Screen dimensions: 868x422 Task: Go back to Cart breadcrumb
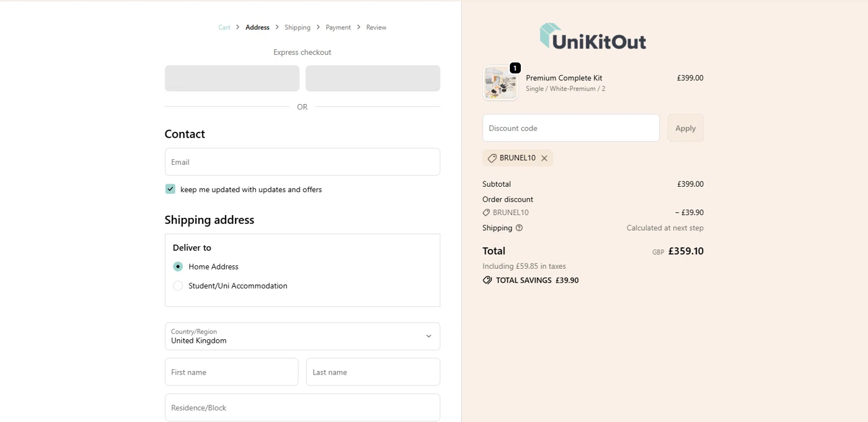[225, 27]
